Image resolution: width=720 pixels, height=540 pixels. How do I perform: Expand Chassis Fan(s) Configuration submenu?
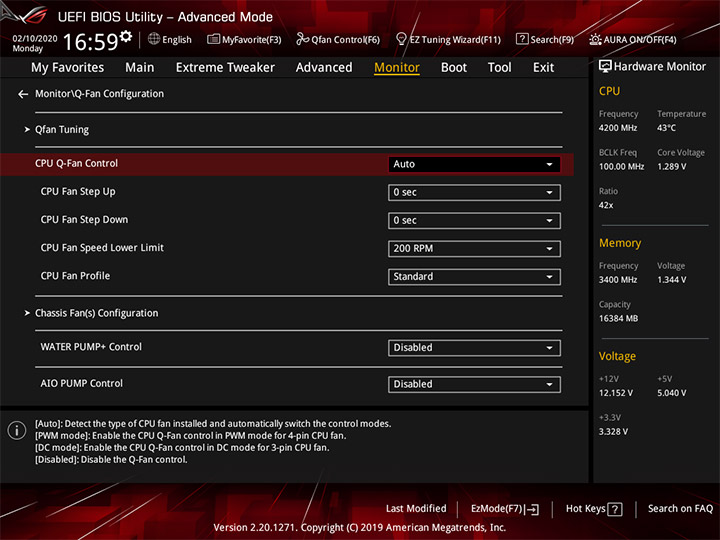coord(96,313)
